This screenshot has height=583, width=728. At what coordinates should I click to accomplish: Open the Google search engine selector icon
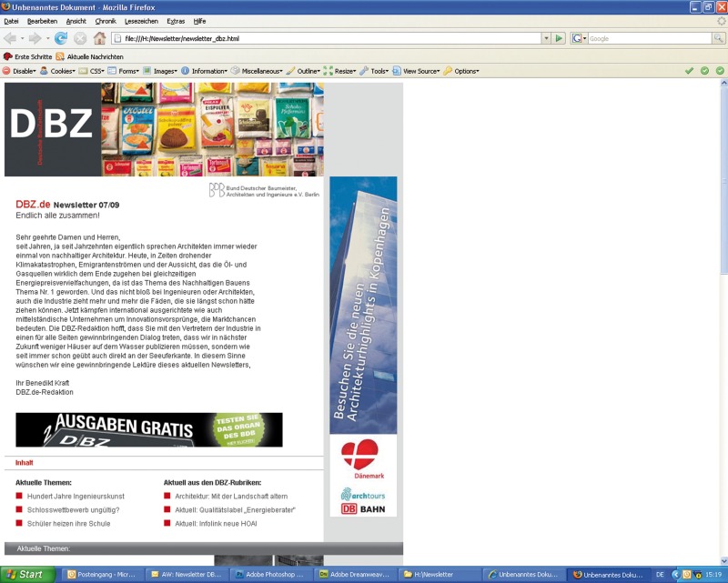(577, 38)
